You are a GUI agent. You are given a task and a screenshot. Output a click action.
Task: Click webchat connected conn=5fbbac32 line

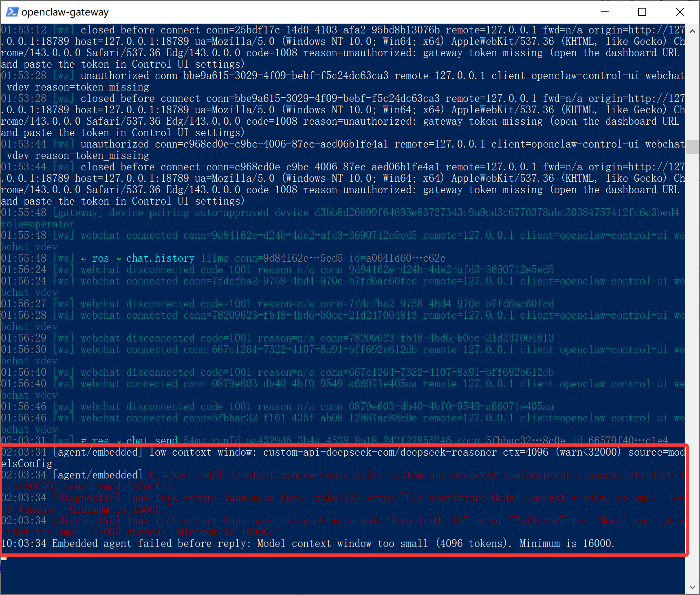point(343,423)
